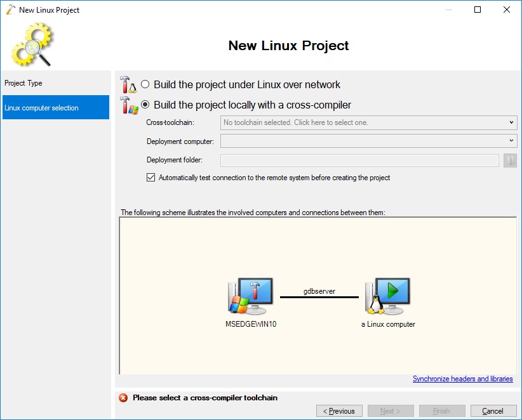522x420 pixels.
Task: Click the pencil icon in the title bar
Action: (x=10, y=10)
